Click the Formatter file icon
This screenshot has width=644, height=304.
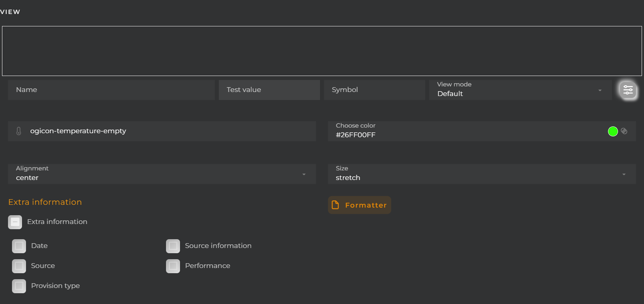[x=335, y=205]
